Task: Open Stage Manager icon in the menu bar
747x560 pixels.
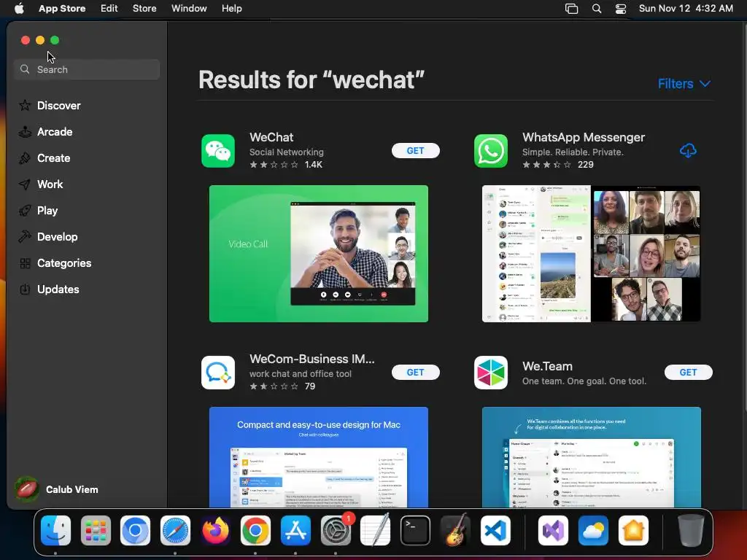Action: 571,9
